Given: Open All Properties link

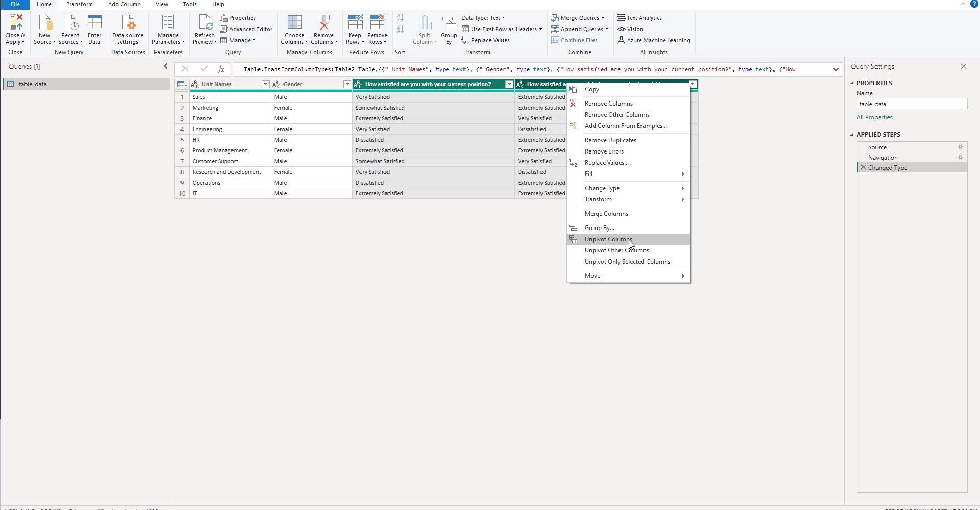Looking at the screenshot, I should 874,117.
